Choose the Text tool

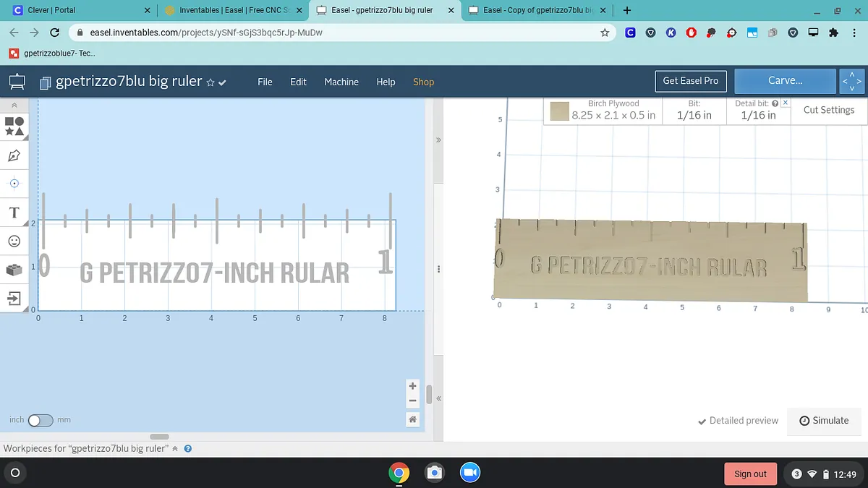(14, 213)
